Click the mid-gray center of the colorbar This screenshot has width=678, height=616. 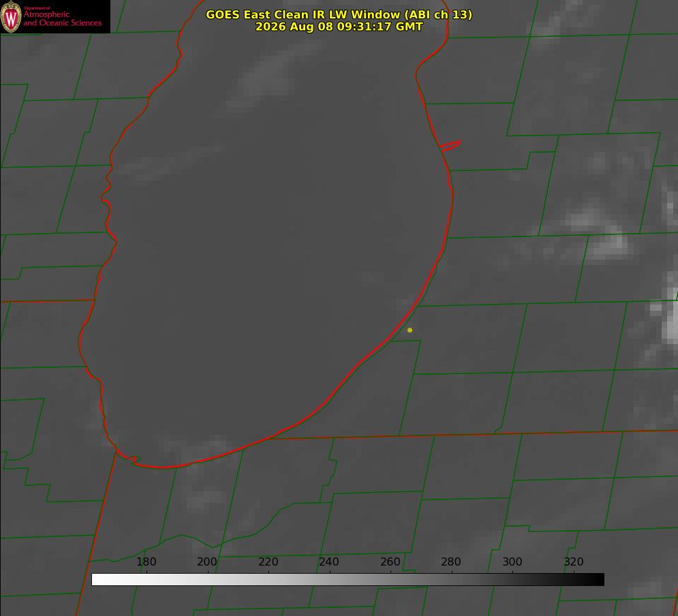pyautogui.click(x=348, y=580)
